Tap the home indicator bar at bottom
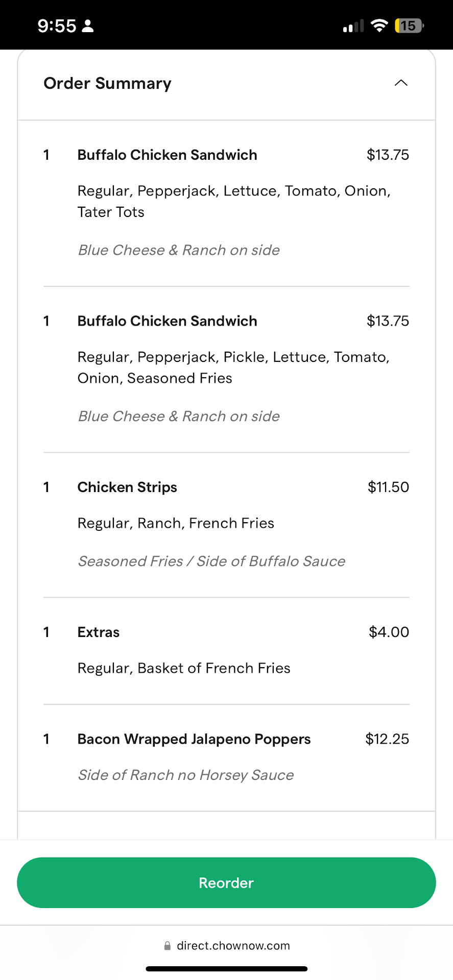 226,969
